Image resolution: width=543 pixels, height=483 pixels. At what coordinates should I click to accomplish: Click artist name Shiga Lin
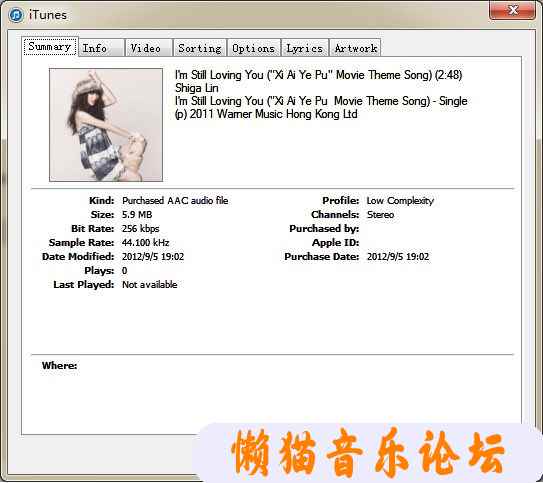tap(196, 88)
